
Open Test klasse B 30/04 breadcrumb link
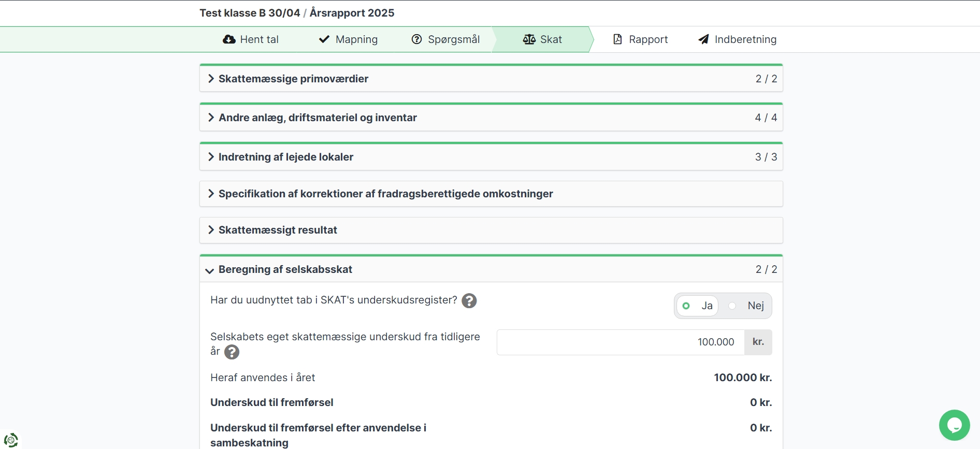pos(250,13)
